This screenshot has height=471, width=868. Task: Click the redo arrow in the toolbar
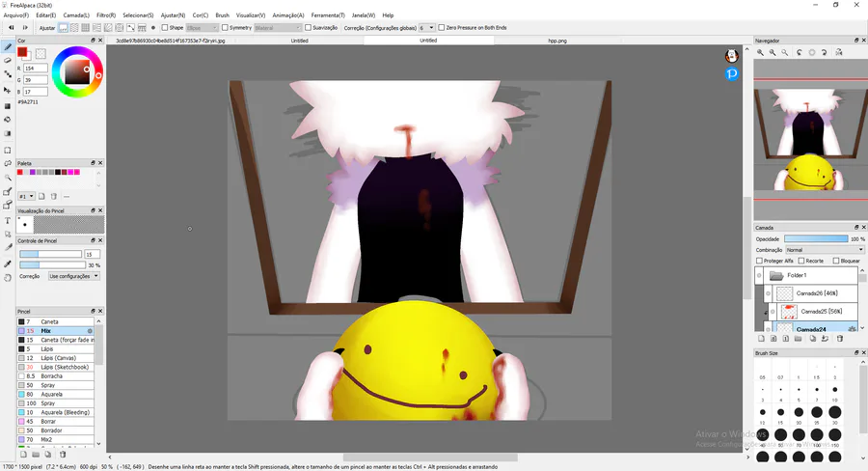(25, 28)
